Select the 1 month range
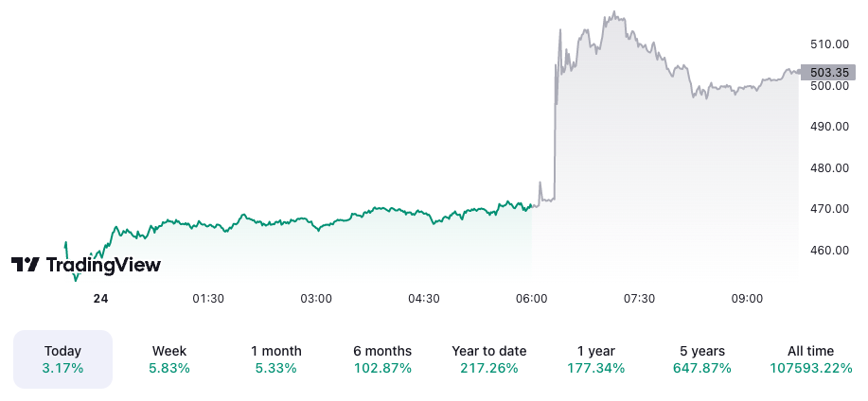Viewport: 868px width, 401px height. tap(275, 359)
